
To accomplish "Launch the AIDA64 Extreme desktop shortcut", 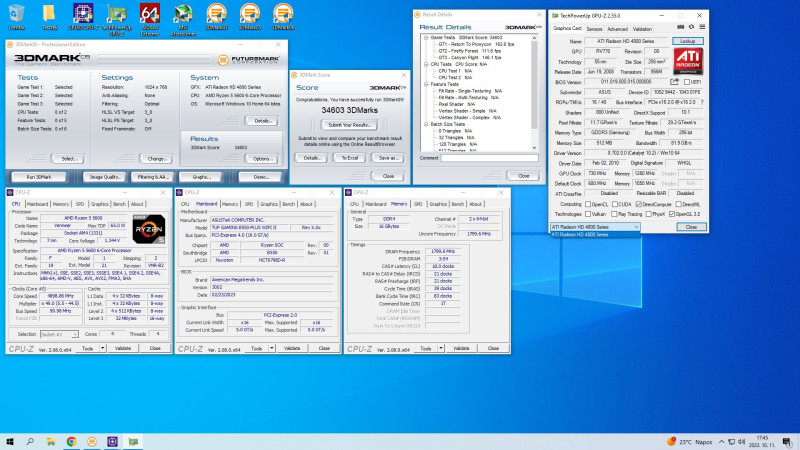I will [150, 20].
